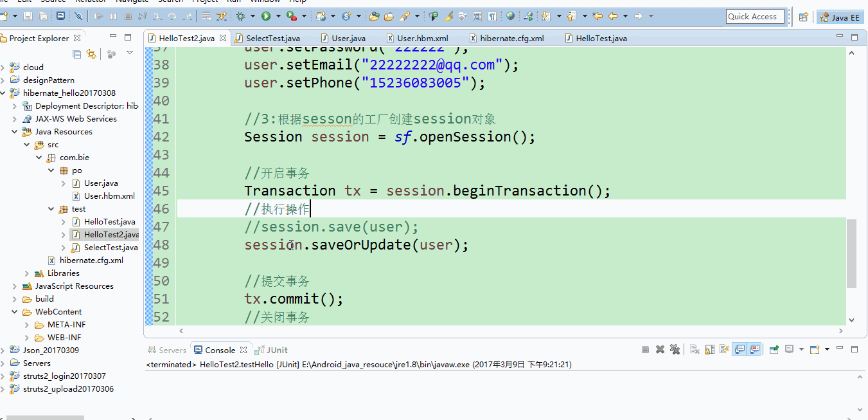Select Json_20170309 project
This screenshot has height=420, width=868.
pos(51,350)
